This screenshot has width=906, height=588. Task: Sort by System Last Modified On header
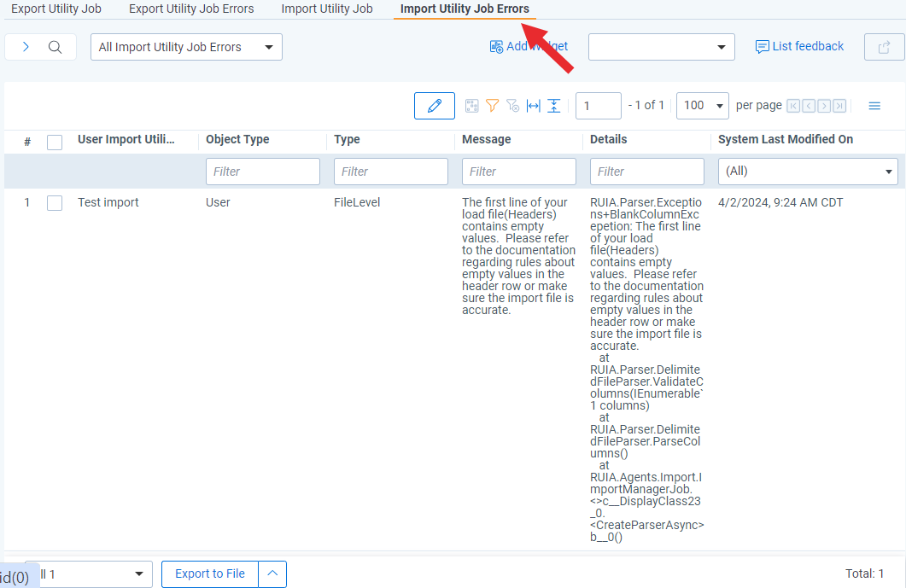tap(786, 139)
